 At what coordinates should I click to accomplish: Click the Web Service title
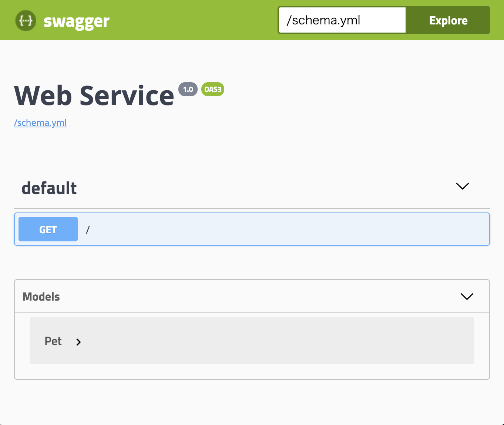(x=94, y=96)
